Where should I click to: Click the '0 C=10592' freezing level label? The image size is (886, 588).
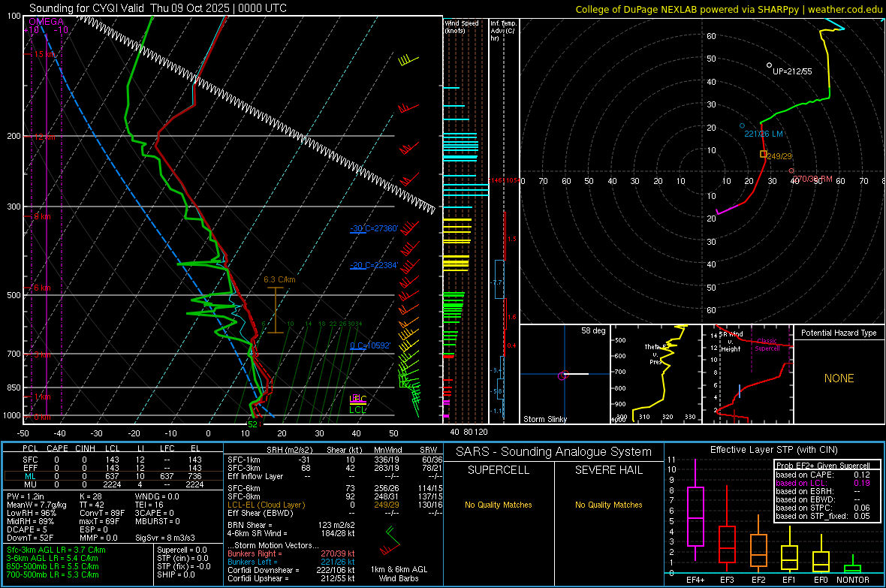click(370, 345)
